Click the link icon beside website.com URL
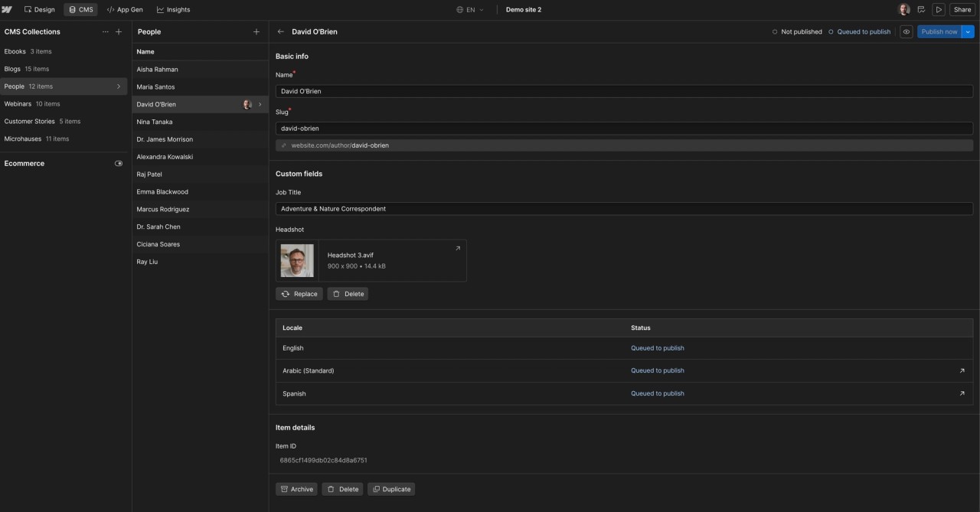 click(284, 145)
